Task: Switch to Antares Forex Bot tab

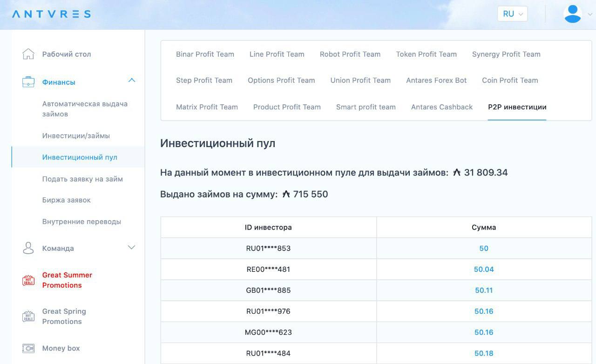Action: tap(436, 81)
